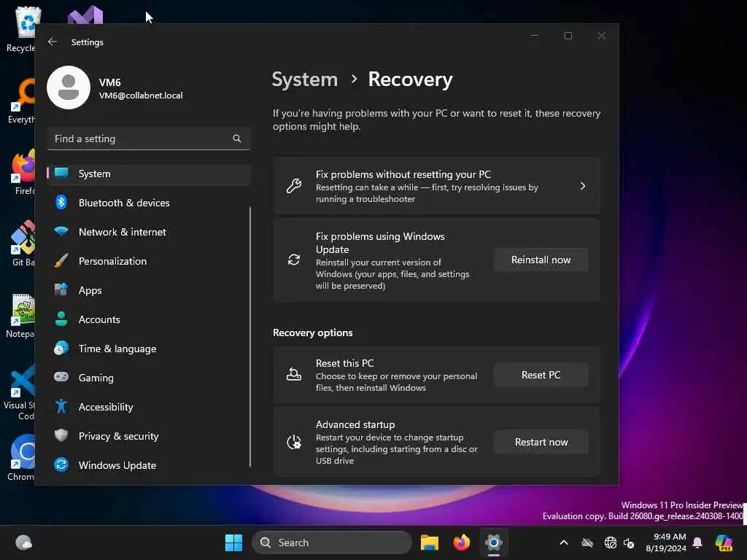The image size is (747, 560).
Task: Click the Personalization paintbrush icon
Action: pos(61,261)
